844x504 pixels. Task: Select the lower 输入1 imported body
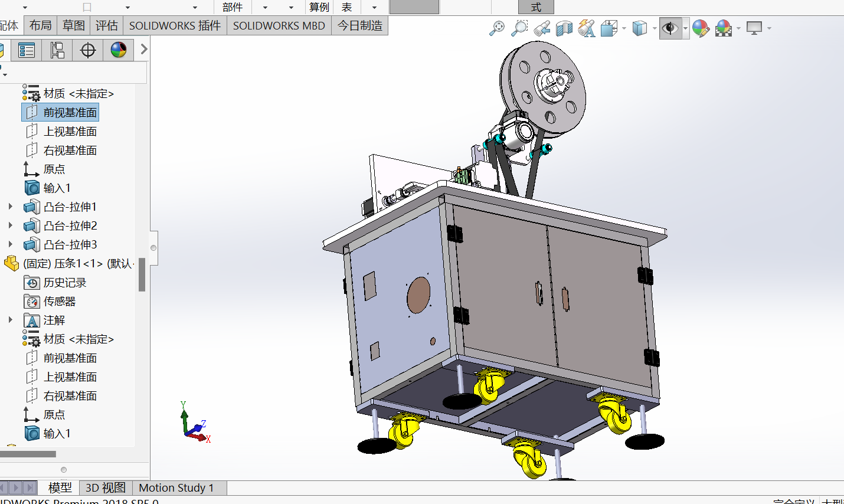(x=57, y=433)
